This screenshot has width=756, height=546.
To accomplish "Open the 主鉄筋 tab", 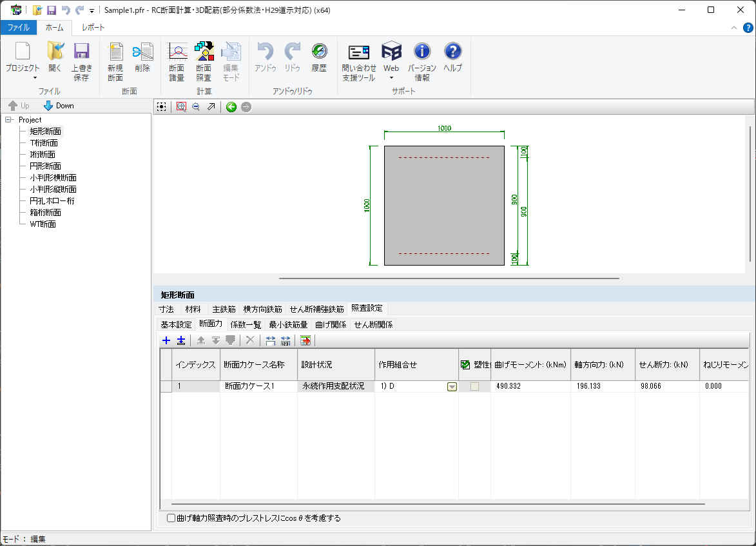I will (x=224, y=309).
